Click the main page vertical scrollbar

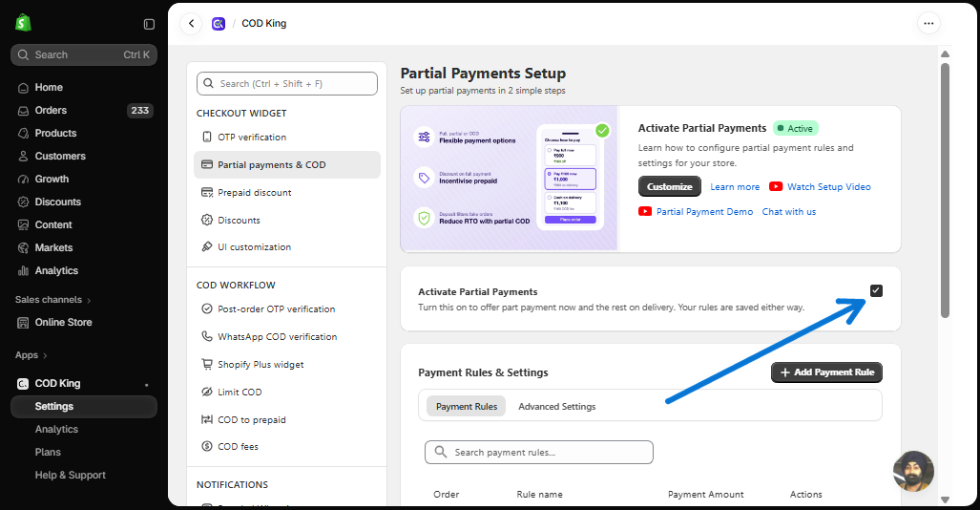[945, 190]
